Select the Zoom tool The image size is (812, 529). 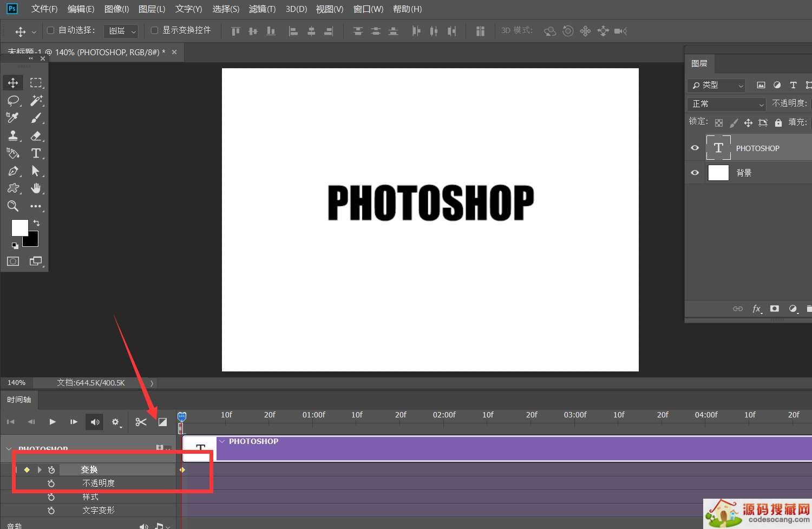pos(13,206)
